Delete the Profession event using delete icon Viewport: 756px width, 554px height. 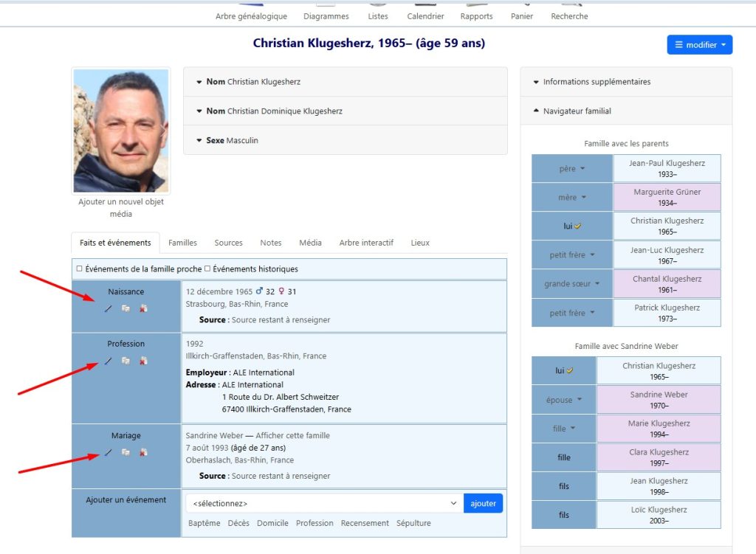click(x=143, y=361)
